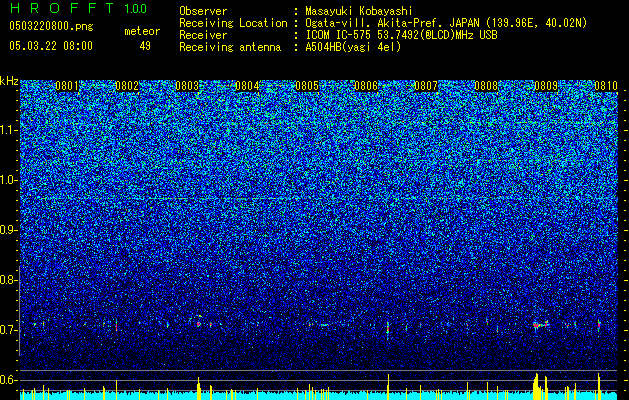
Task: Click the ICOM IC-575 receiver text
Action: pos(401,35)
